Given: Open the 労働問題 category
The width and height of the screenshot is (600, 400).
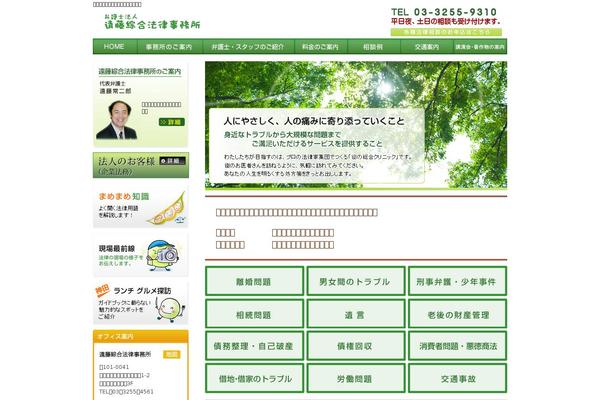Looking at the screenshot, I should 356,379.
